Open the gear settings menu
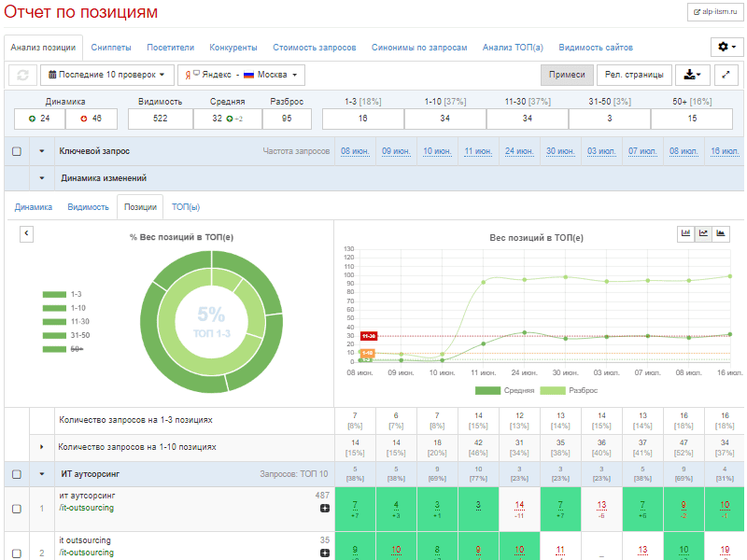747x560 pixels. point(726,47)
